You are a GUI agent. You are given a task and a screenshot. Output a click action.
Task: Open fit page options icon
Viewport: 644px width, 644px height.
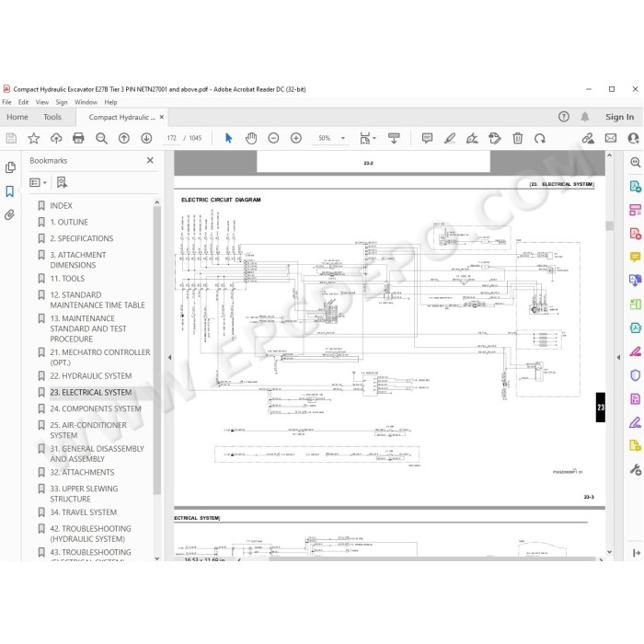[x=367, y=138]
